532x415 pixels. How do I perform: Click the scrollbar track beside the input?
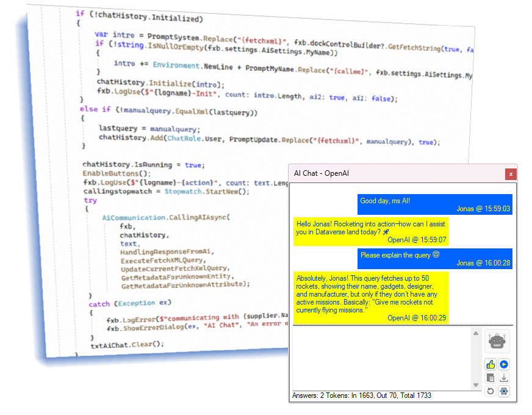477,360
